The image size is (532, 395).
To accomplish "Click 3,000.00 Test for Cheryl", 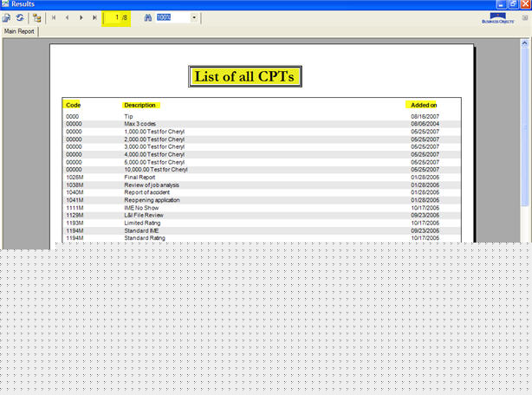I will 154,146.
